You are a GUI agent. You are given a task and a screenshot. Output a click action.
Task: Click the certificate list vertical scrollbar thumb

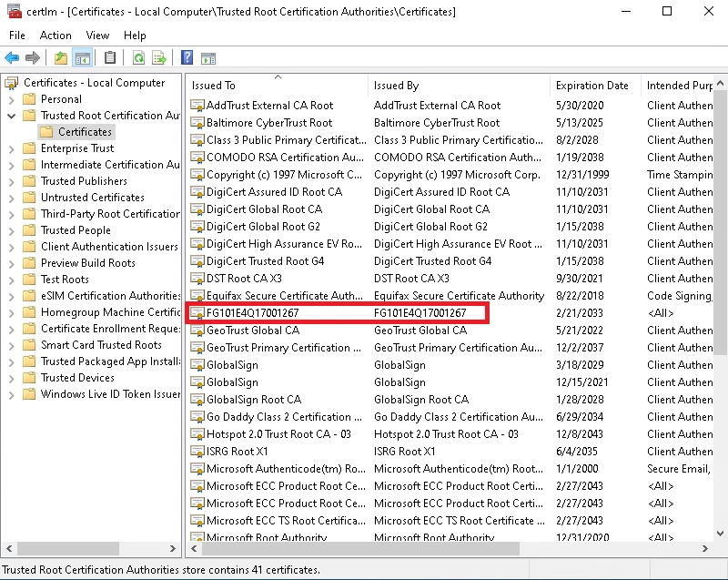point(720,224)
